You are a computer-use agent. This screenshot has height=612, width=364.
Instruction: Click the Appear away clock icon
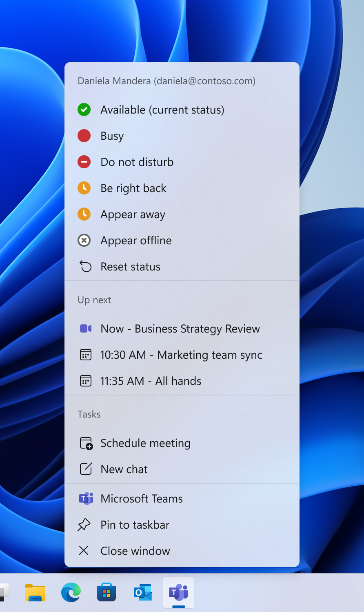point(84,214)
